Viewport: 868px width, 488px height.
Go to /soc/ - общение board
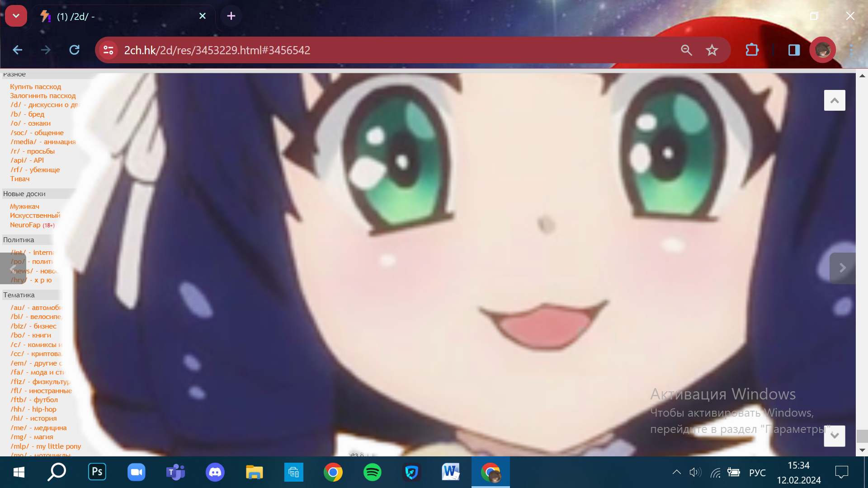click(37, 132)
